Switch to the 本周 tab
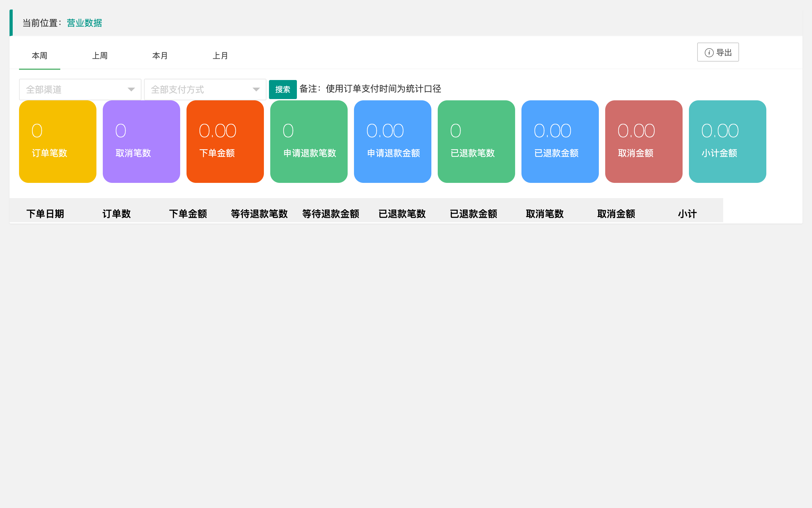812x508 pixels. tap(40, 56)
